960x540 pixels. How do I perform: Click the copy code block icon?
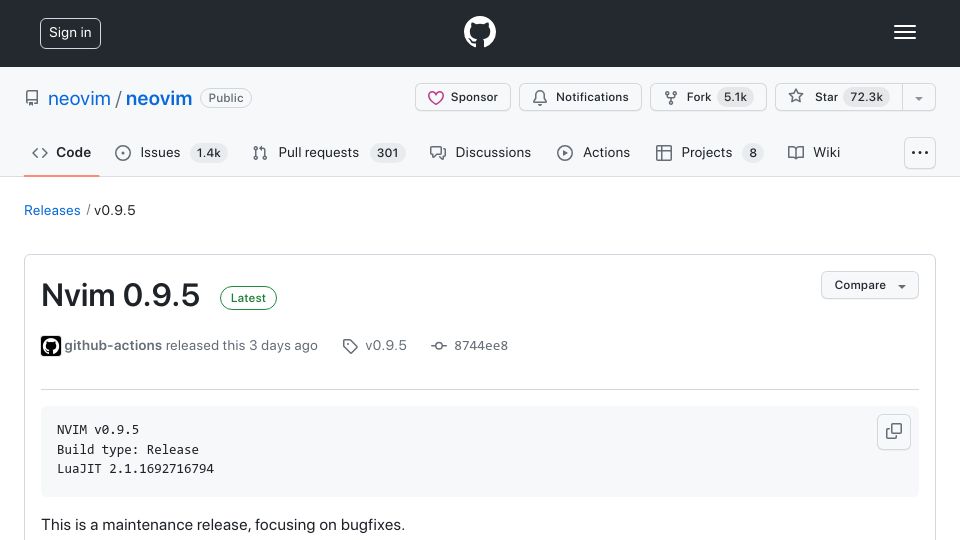(x=893, y=432)
